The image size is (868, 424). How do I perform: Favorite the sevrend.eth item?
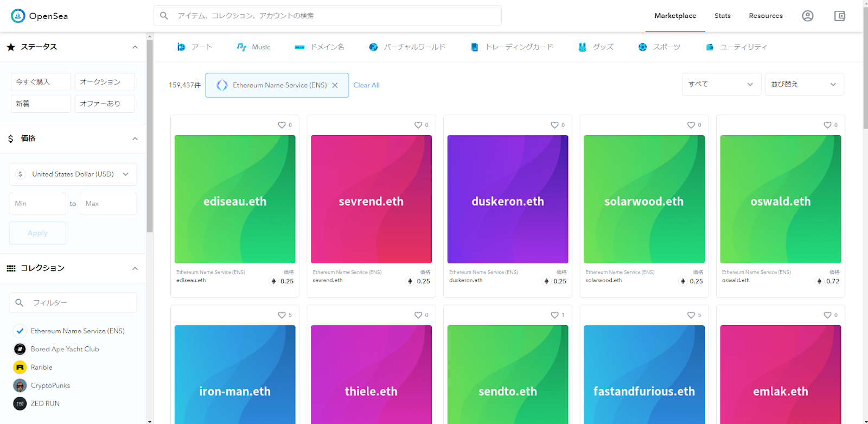coord(418,125)
